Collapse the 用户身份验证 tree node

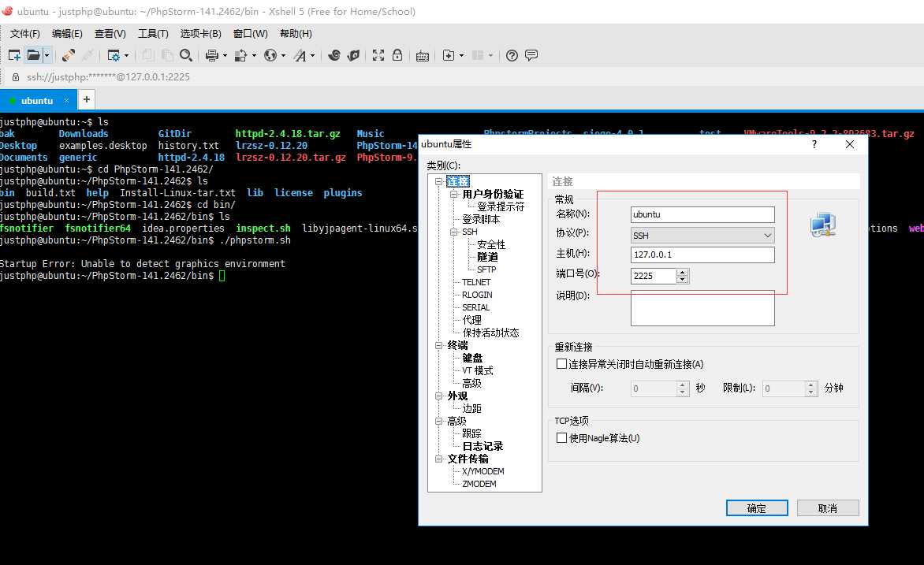pyautogui.click(x=454, y=194)
